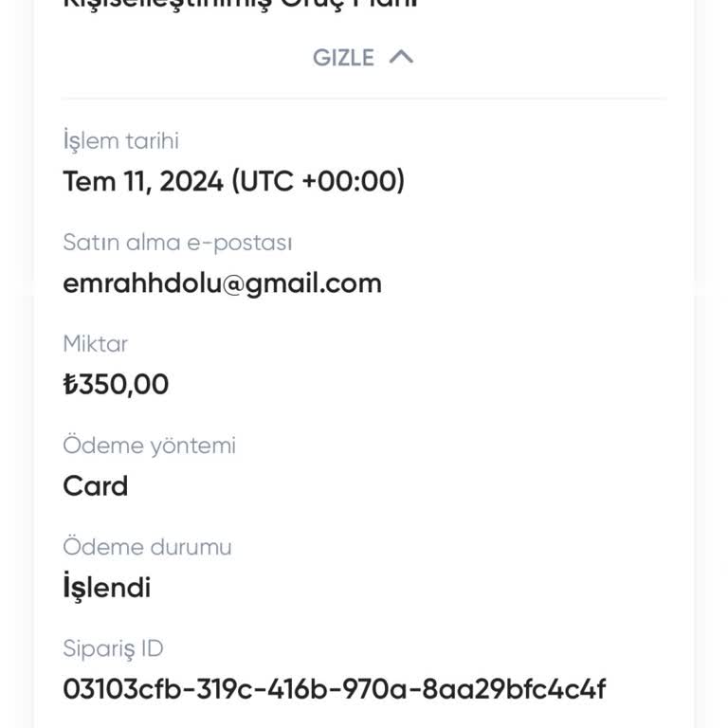Click the order ID starting with 03103cfb
728x728 pixels.
[x=334, y=689]
